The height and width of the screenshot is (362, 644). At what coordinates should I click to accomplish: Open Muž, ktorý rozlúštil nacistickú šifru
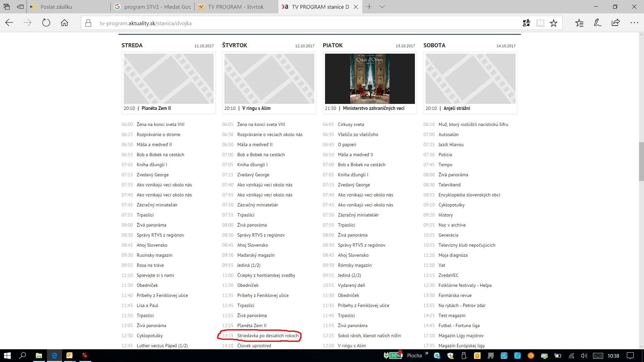coord(473,124)
